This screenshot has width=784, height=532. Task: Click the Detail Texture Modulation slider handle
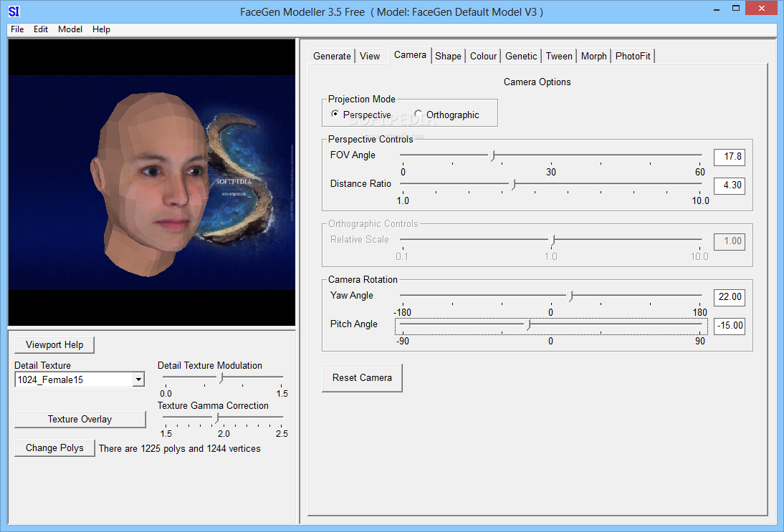click(221, 377)
